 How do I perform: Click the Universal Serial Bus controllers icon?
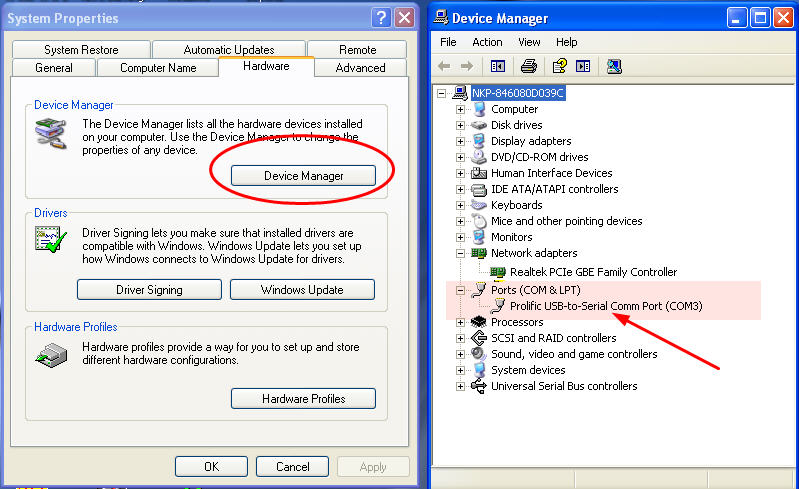[x=479, y=386]
